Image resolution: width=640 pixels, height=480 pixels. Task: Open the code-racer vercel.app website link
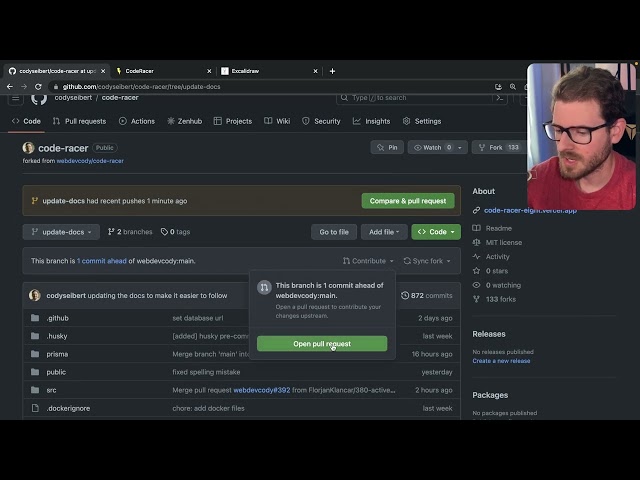pyautogui.click(x=530, y=210)
